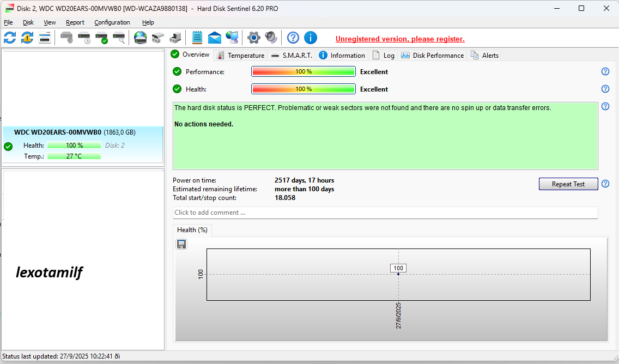Open the Configuration menu
The image size is (619, 364).
[112, 22]
